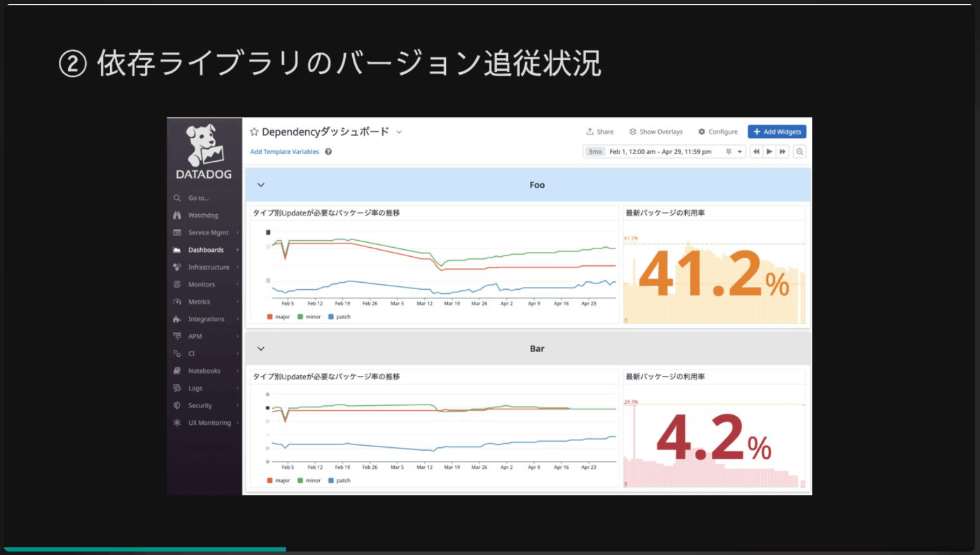980x555 pixels.
Task: Expand the Integrations submenu arrow
Action: pos(238,319)
